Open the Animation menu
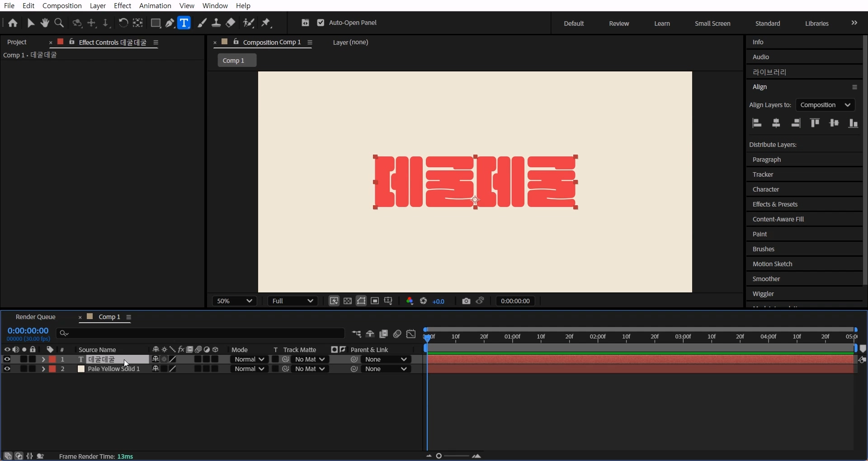 point(155,5)
